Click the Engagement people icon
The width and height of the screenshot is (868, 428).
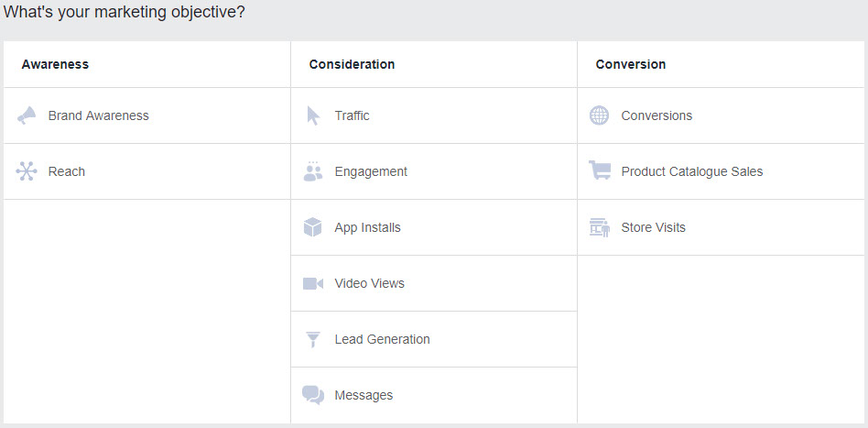(x=313, y=171)
